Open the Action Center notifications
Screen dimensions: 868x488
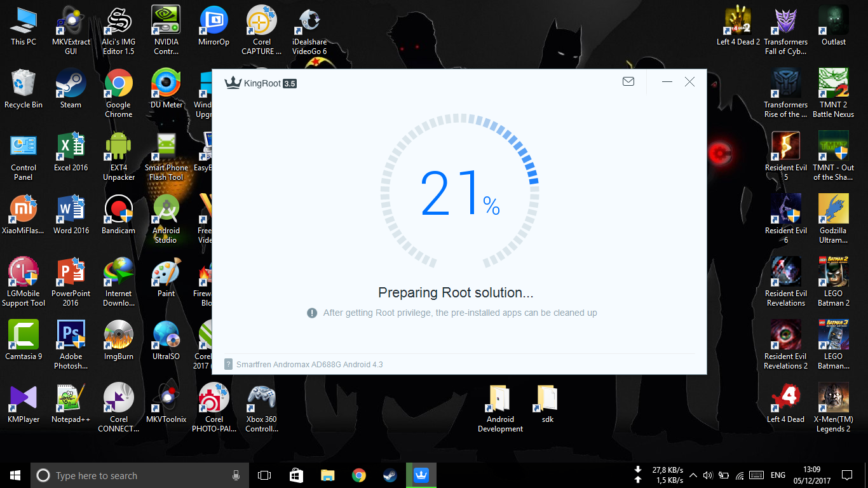pos(846,475)
